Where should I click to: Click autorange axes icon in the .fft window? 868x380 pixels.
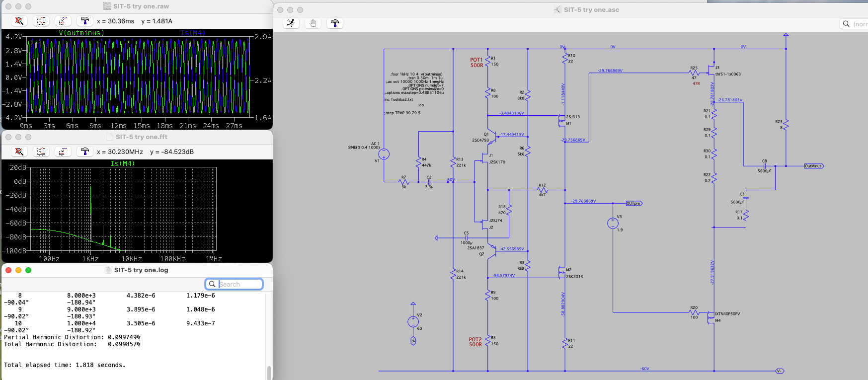(x=41, y=152)
